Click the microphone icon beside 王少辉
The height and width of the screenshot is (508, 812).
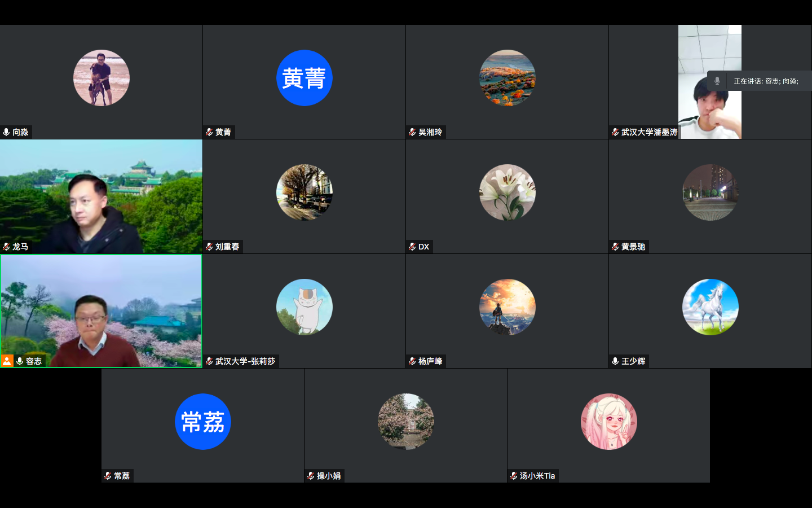(615, 361)
